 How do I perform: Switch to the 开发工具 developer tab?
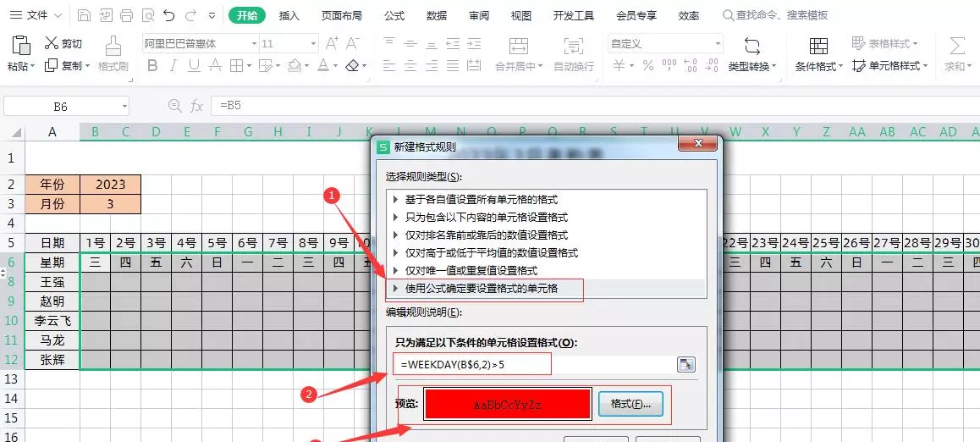coord(573,15)
